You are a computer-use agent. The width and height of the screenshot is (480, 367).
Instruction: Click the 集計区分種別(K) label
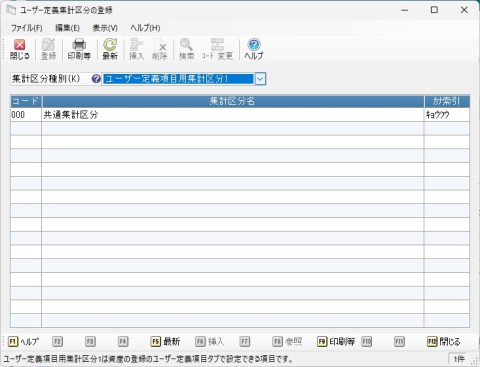[46, 79]
